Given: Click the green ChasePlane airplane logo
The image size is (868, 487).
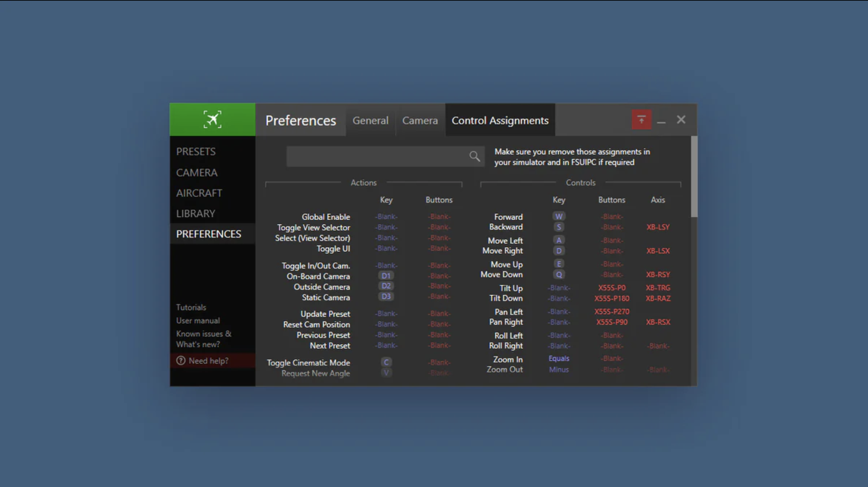Looking at the screenshot, I should pyautogui.click(x=212, y=119).
